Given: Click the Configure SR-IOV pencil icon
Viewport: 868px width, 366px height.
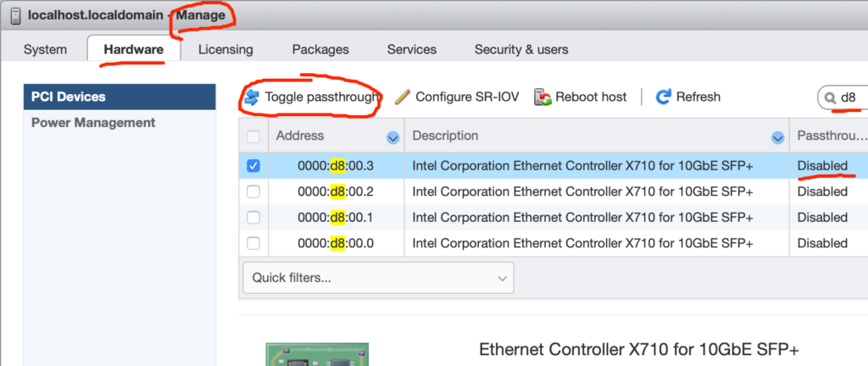Looking at the screenshot, I should [x=403, y=97].
